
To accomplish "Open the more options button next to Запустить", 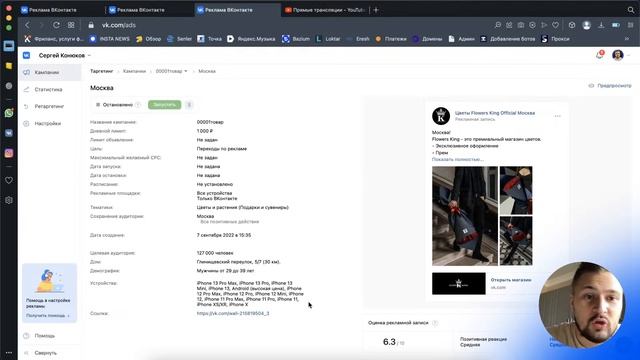I will pyautogui.click(x=189, y=105).
